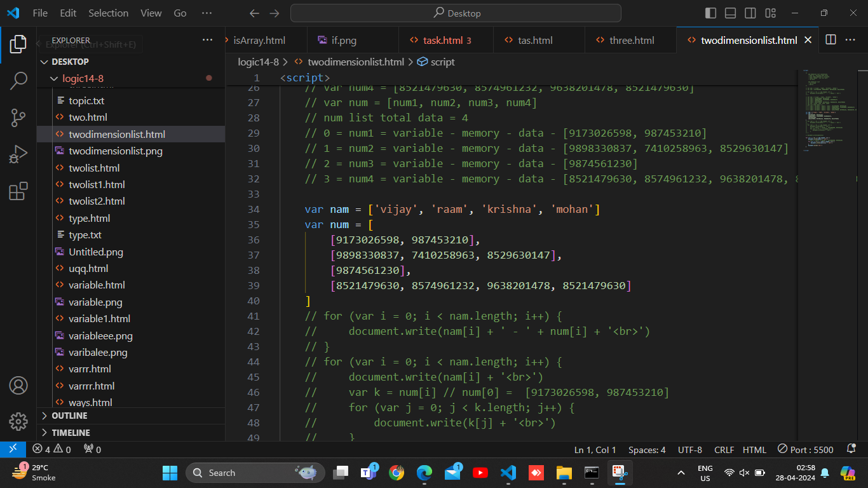Switch to the three.html tab
The width and height of the screenshot is (868, 488).
(x=631, y=40)
